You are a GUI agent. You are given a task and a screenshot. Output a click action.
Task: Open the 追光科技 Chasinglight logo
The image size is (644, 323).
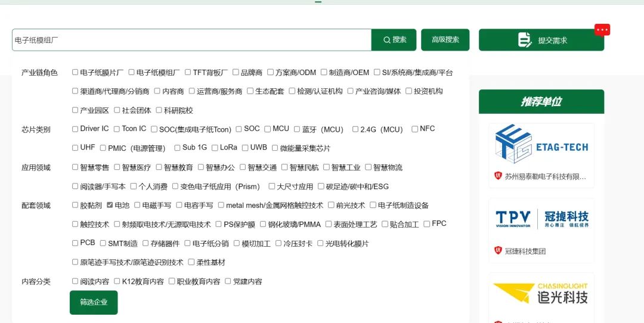point(541,293)
